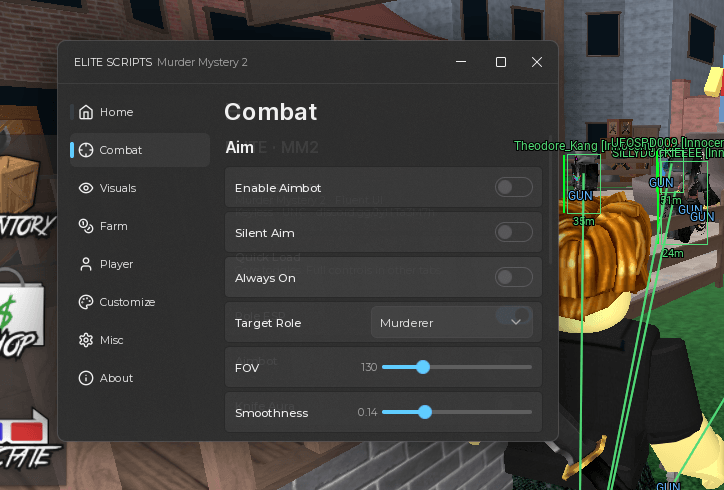Go to the Player tab
The height and width of the screenshot is (490, 724).
[x=140, y=264]
